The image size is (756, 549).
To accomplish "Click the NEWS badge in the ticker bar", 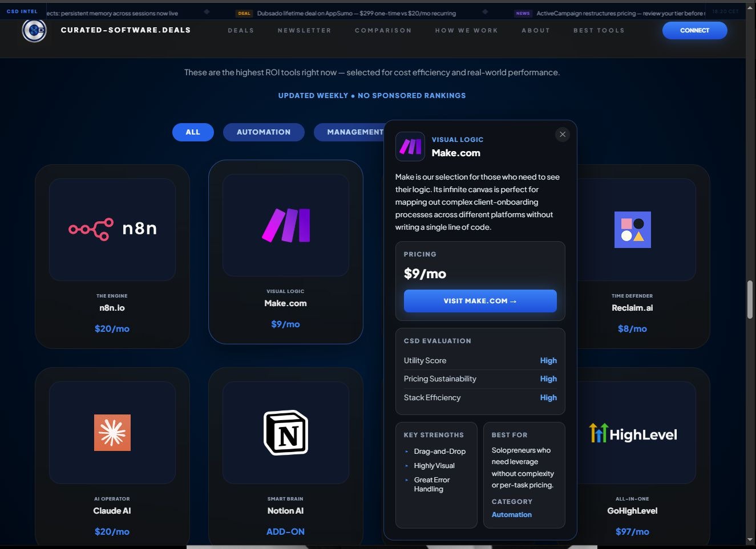I will tap(523, 13).
